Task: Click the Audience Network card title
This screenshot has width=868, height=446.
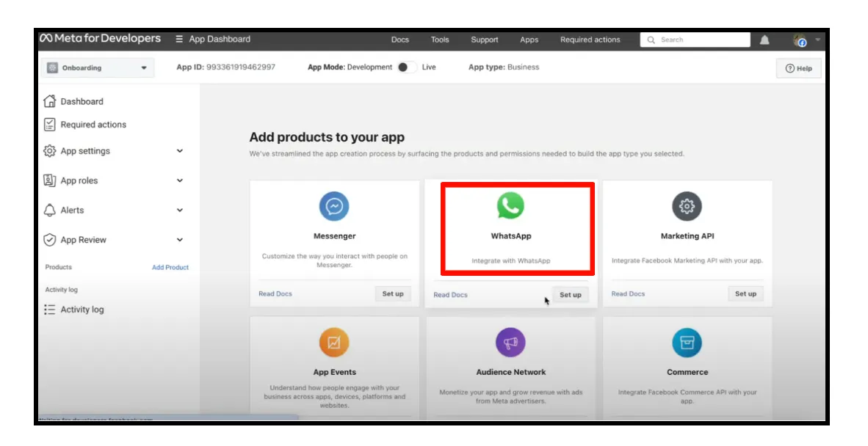Action: pyautogui.click(x=510, y=372)
